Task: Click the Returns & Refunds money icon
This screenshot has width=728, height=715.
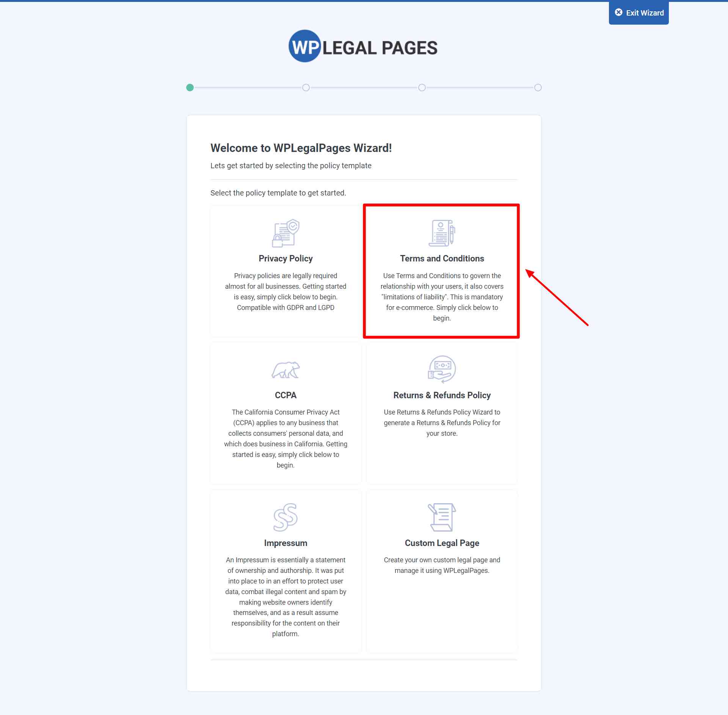Action: [442, 369]
